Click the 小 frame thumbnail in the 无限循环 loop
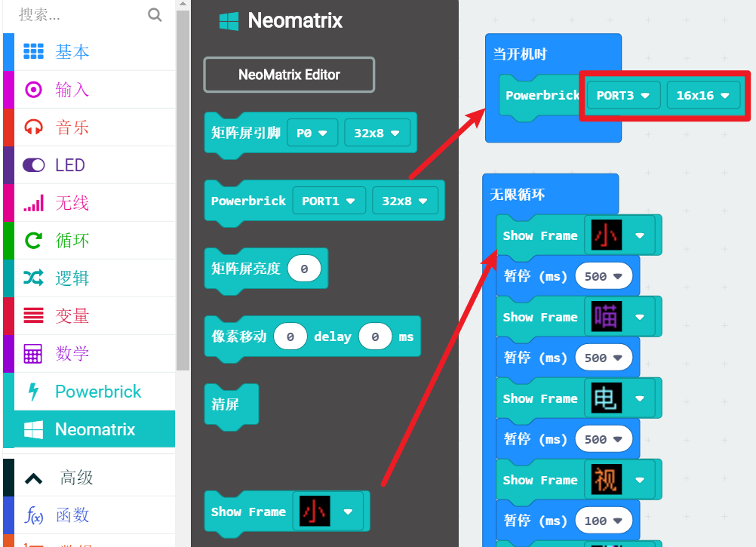 pyautogui.click(x=607, y=235)
